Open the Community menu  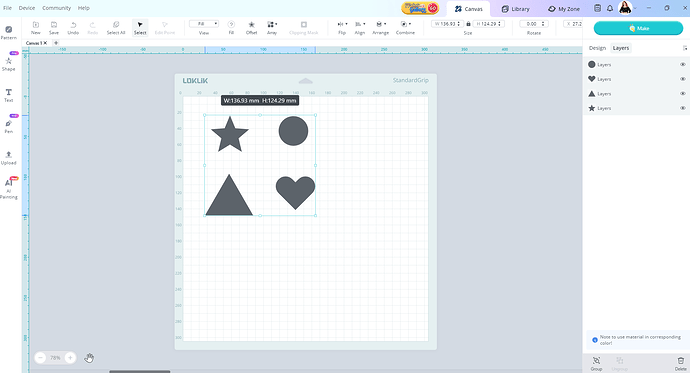(x=56, y=8)
